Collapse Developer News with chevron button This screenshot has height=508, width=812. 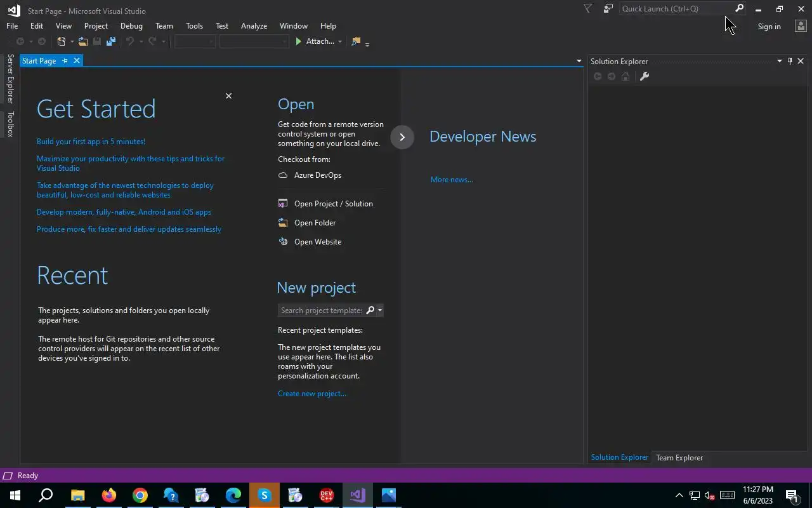[402, 137]
